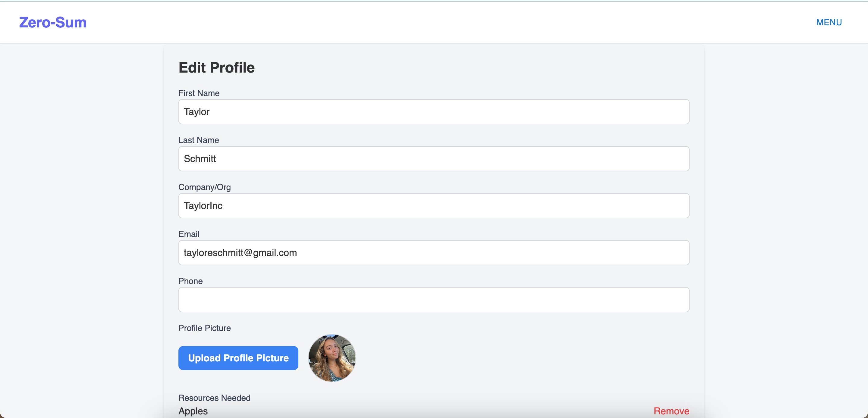Focus the empty Phone input field
868x418 pixels.
click(433, 299)
